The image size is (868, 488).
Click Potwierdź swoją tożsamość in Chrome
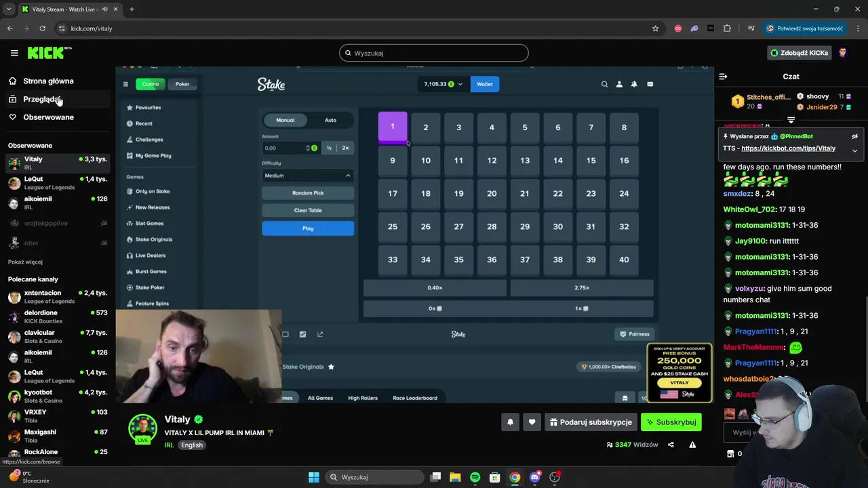coord(804,28)
